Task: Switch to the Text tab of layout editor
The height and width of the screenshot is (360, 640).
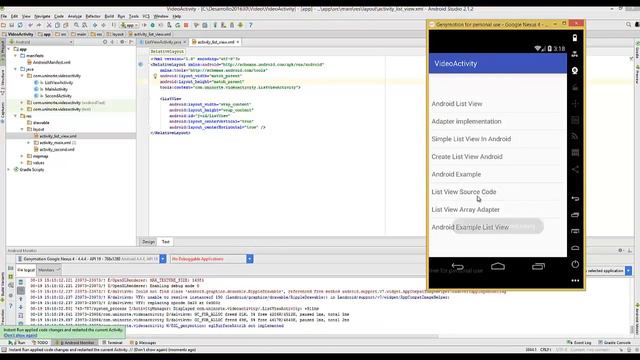Action: point(165,242)
